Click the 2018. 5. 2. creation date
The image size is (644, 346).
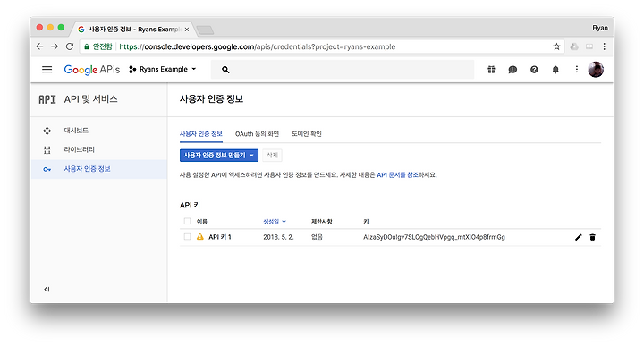[x=278, y=237]
